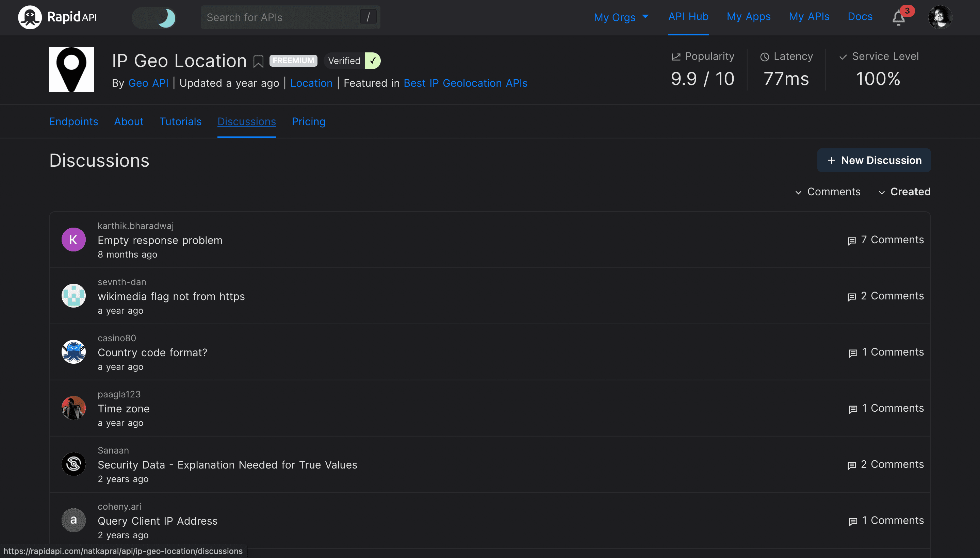Switch to the Pricing tab
Viewport: 980px width, 558px height.
309,121
